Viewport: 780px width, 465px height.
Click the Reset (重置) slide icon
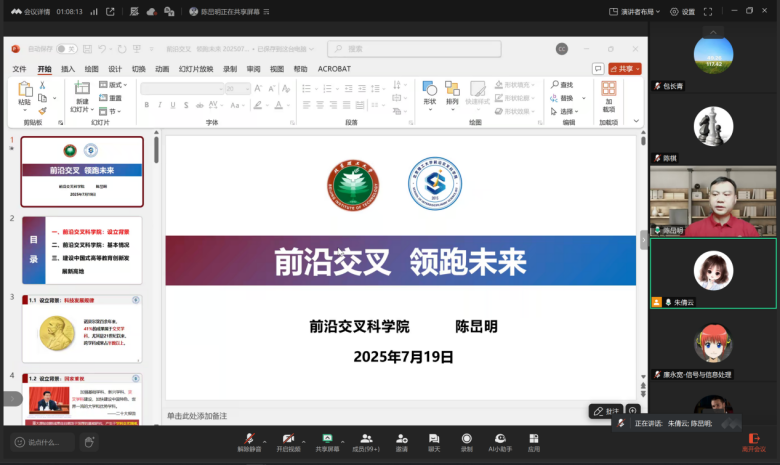(103, 98)
